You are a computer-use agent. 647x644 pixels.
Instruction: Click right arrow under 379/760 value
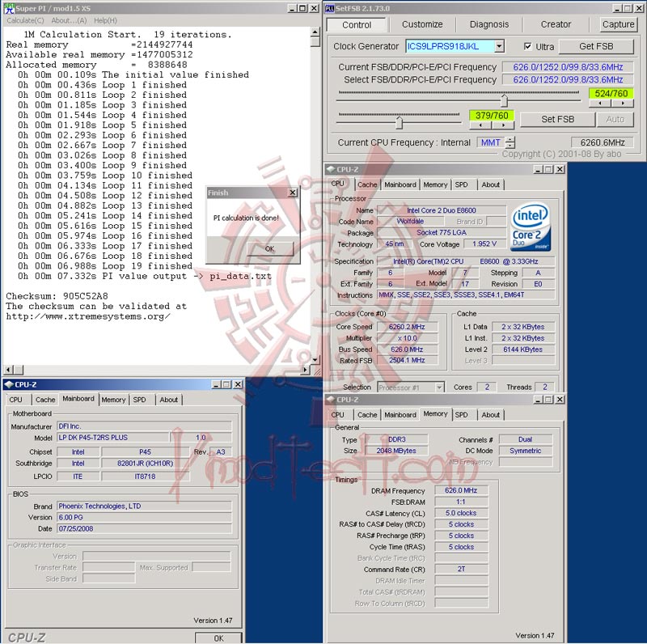(502, 125)
